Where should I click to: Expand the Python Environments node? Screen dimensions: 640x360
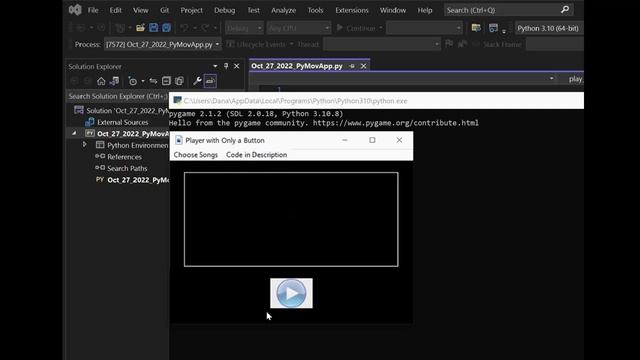[84, 144]
